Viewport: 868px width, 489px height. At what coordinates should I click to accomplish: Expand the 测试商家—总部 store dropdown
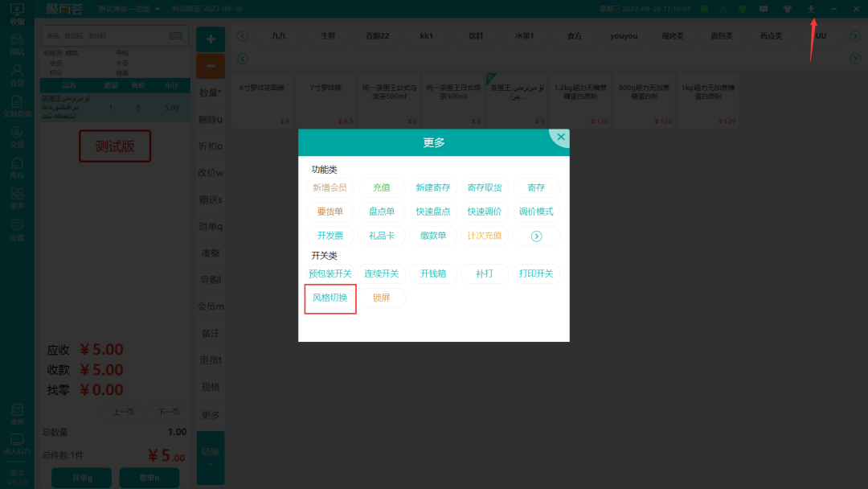[x=129, y=9]
